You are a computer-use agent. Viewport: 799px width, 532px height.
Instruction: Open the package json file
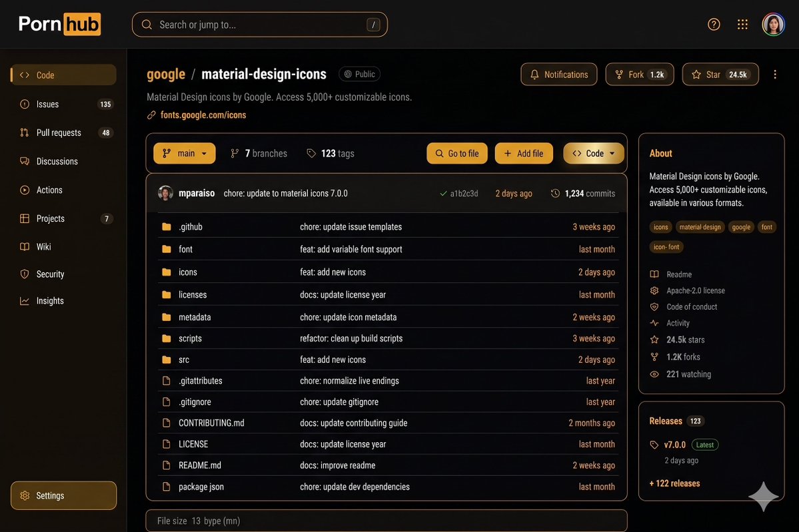[201, 487]
